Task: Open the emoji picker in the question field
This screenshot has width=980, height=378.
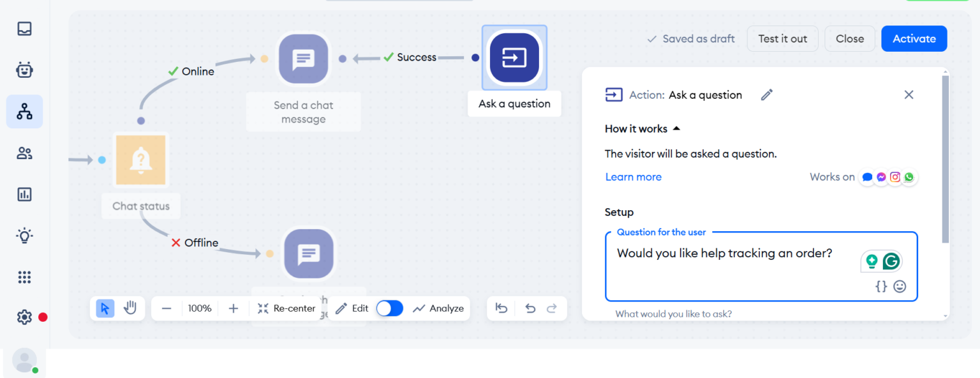Action: (900, 287)
